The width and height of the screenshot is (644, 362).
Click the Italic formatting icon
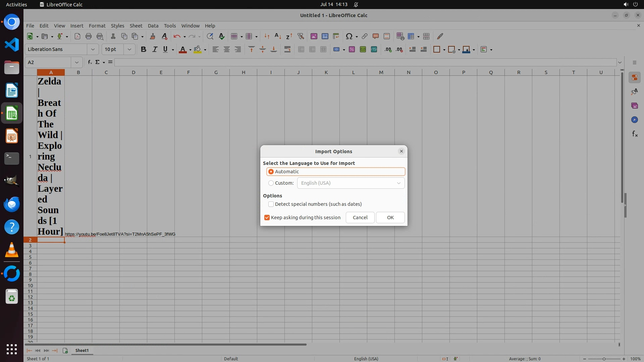click(x=155, y=50)
